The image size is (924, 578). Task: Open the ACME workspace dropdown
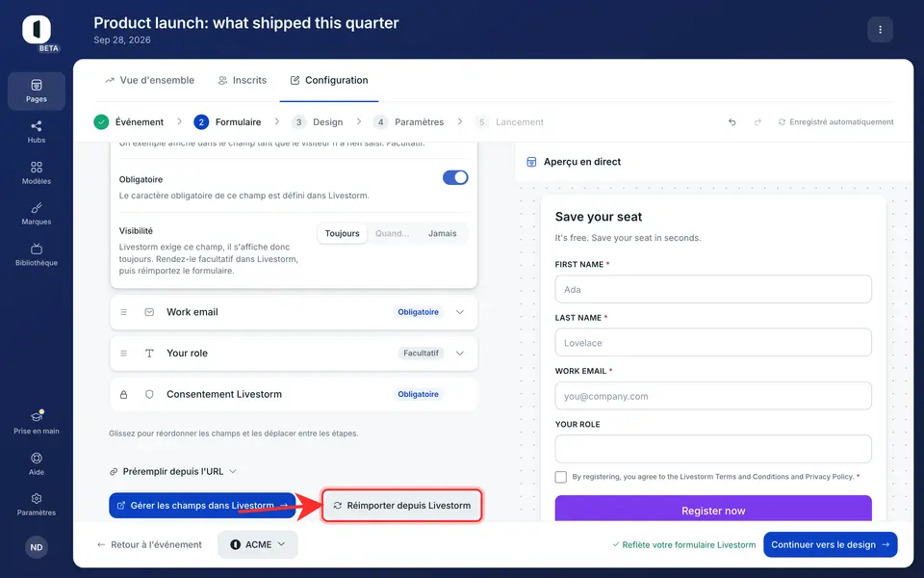click(x=258, y=544)
